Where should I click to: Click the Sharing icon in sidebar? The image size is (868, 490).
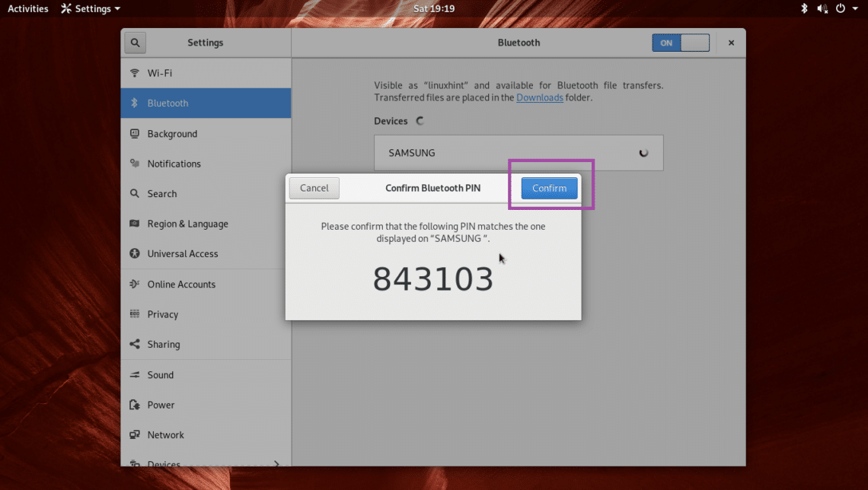pos(135,345)
